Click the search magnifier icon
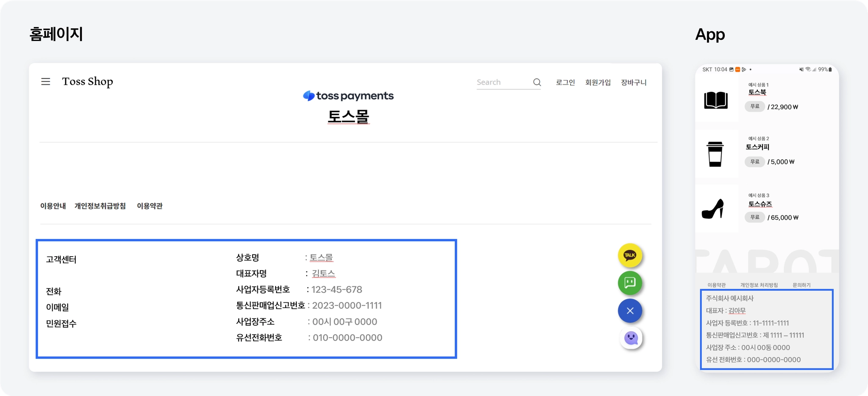The image size is (868, 396). [x=537, y=82]
